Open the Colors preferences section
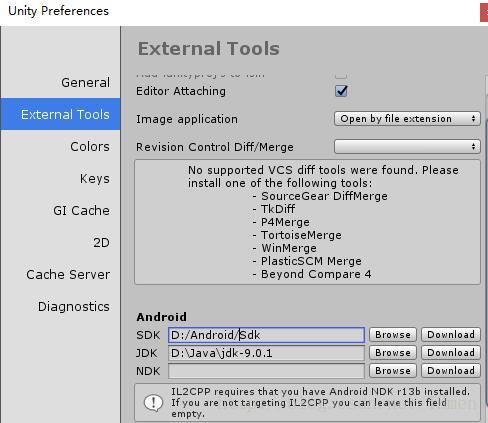488x423 pixels. [90, 146]
